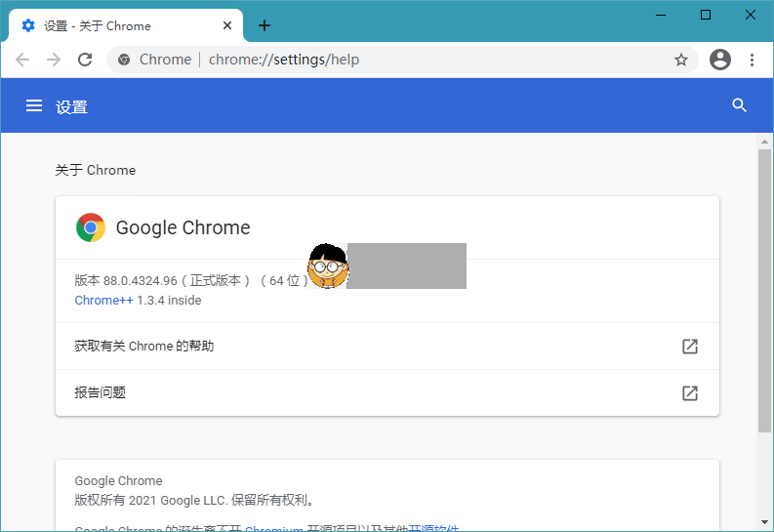
Task: Open the settings hamburger menu
Action: click(x=33, y=105)
